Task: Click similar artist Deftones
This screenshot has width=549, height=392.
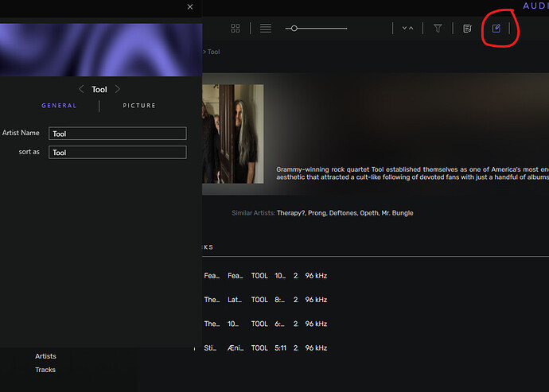Action: [x=343, y=213]
